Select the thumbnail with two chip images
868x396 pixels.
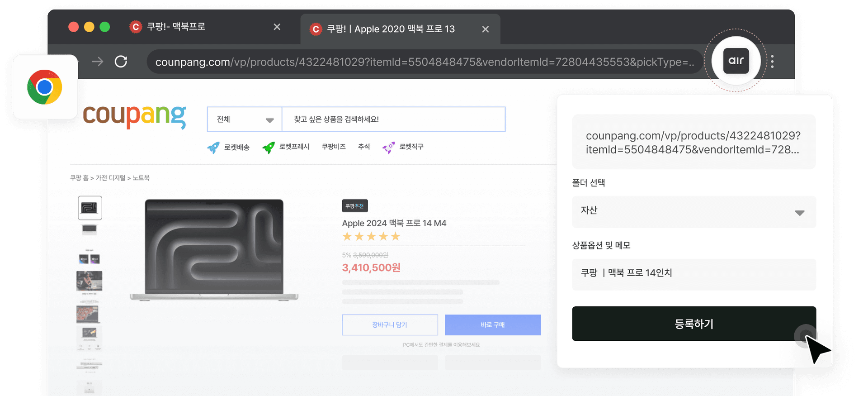coord(90,258)
